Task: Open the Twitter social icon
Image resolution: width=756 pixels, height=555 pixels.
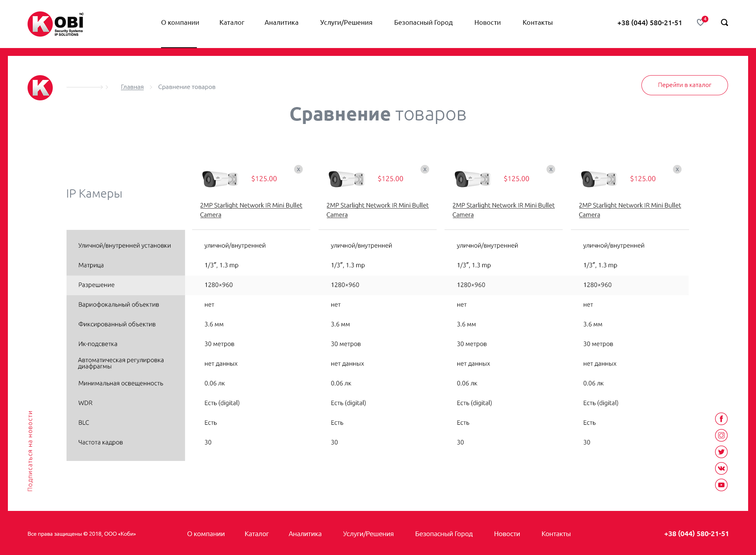Action: pyautogui.click(x=721, y=452)
